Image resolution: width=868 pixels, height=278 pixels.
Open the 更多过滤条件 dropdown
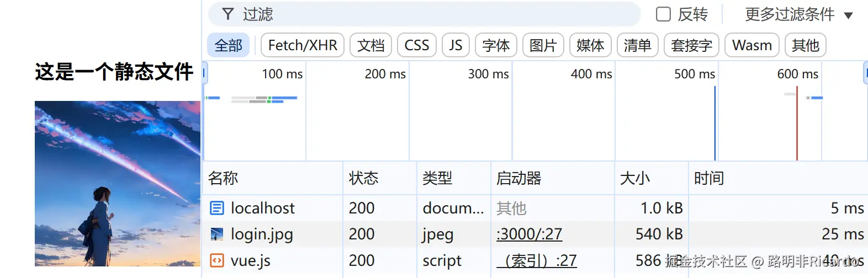798,14
